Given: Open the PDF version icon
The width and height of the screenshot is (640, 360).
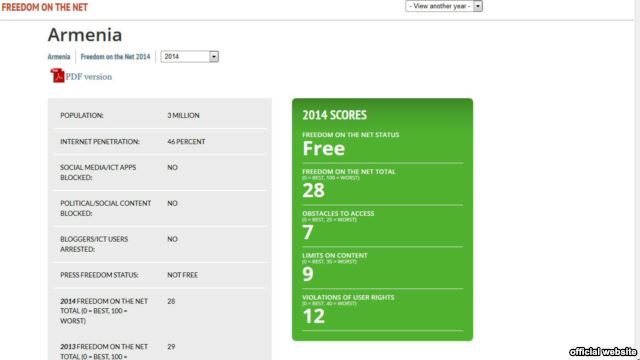Looking at the screenshot, I should pyautogui.click(x=57, y=76).
